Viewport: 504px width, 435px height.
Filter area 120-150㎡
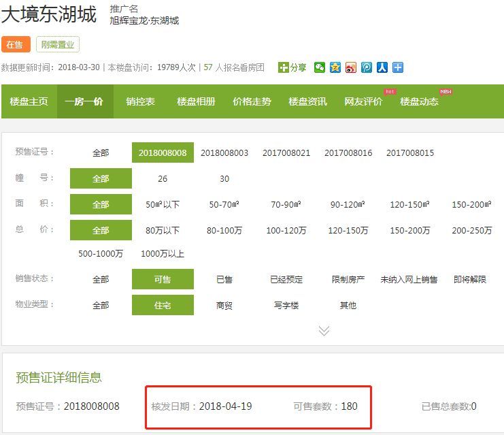point(410,204)
